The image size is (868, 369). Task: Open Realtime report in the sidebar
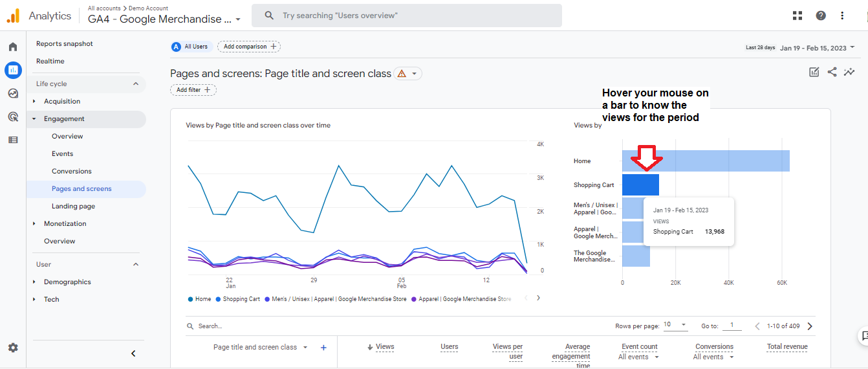(x=50, y=61)
